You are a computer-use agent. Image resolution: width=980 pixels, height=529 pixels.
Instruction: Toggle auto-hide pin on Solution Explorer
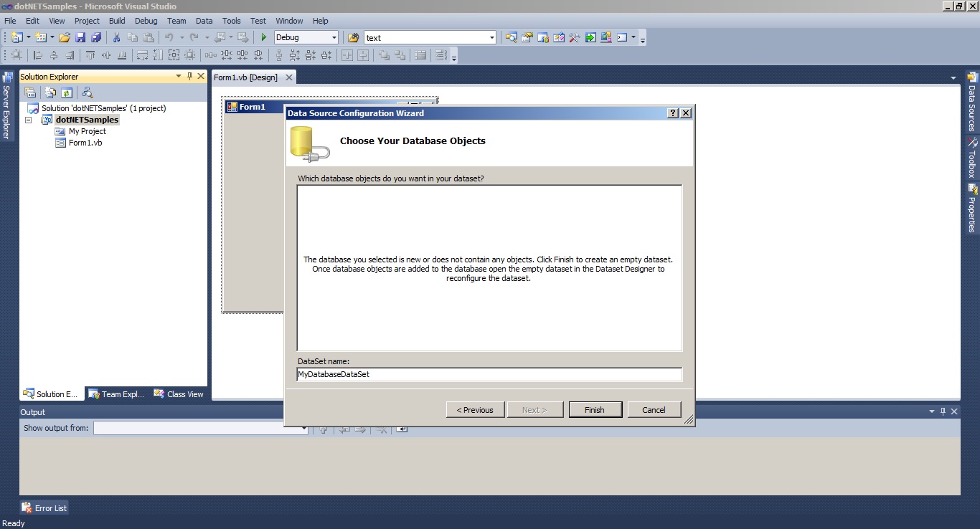coord(189,77)
